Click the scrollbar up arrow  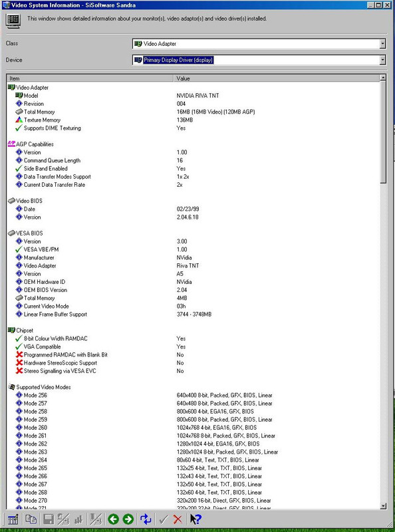[x=383, y=78]
